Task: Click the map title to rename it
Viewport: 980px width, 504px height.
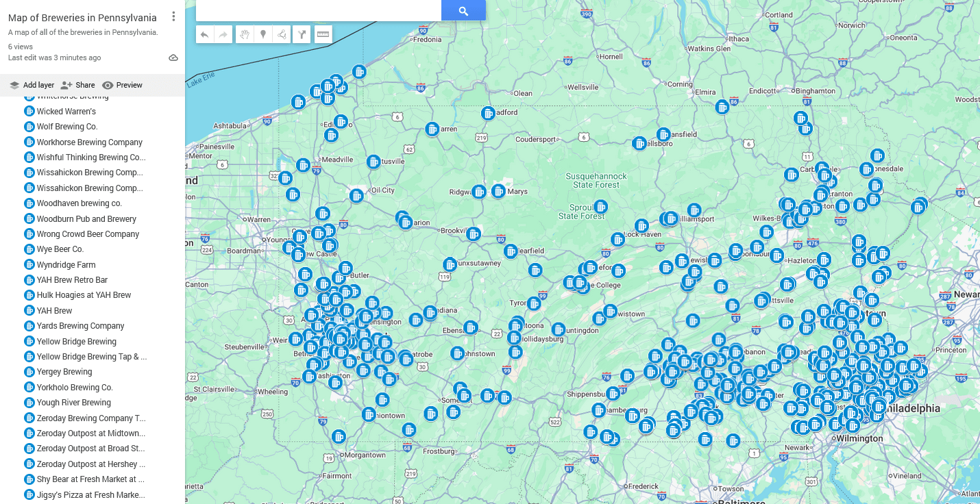Action: coord(82,17)
